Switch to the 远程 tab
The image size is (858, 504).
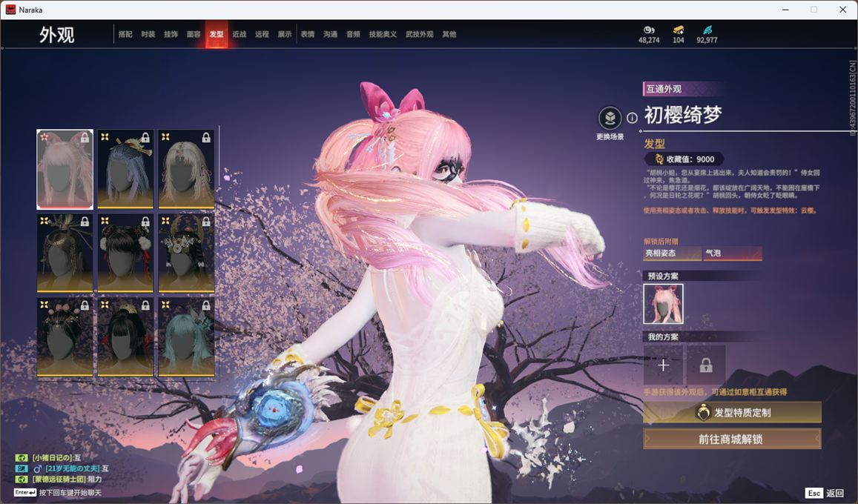pyautogui.click(x=262, y=34)
